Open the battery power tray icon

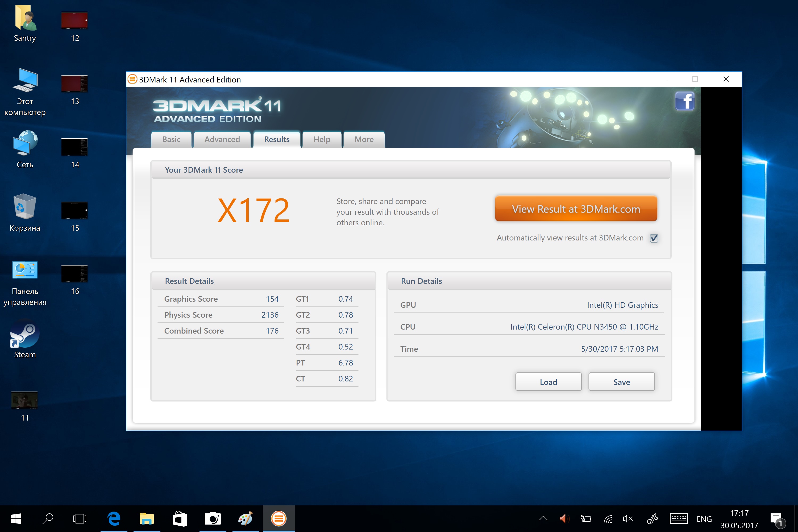point(586,518)
